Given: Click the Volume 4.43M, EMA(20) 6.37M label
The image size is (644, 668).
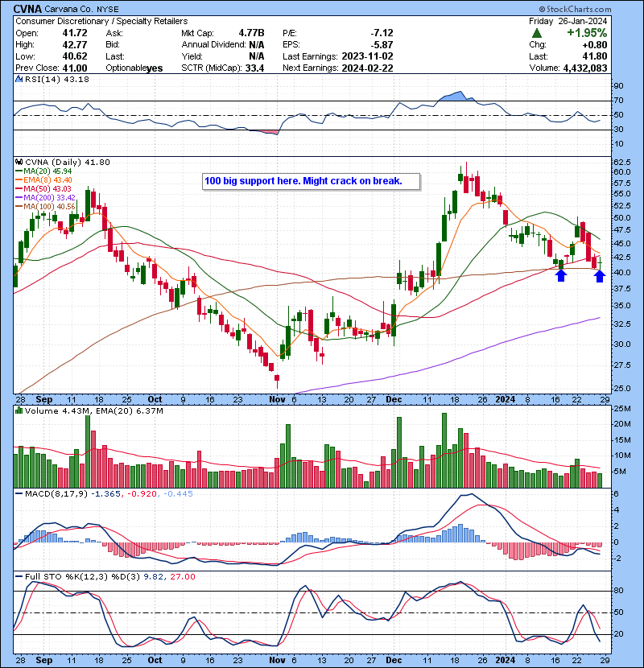Looking at the screenshot, I should [93, 411].
